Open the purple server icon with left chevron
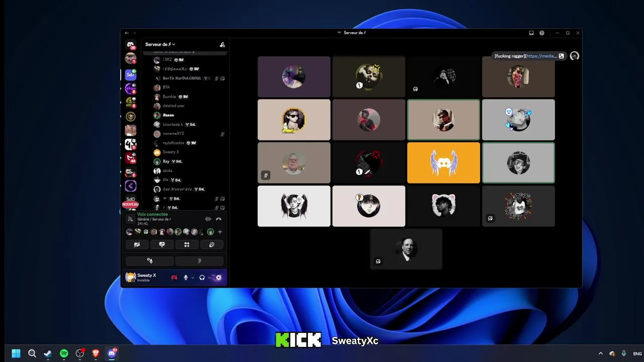The height and width of the screenshot is (362, 644). point(130,186)
